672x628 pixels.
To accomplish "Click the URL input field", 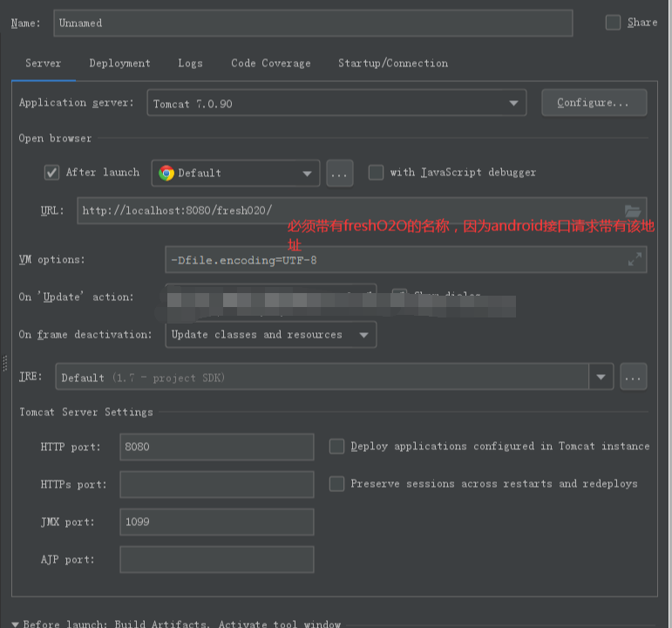I will 362,210.
